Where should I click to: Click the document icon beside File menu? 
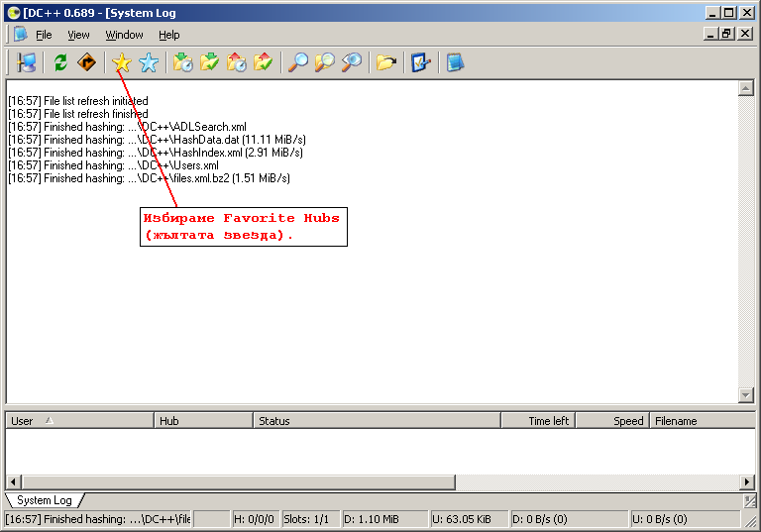pos(21,35)
